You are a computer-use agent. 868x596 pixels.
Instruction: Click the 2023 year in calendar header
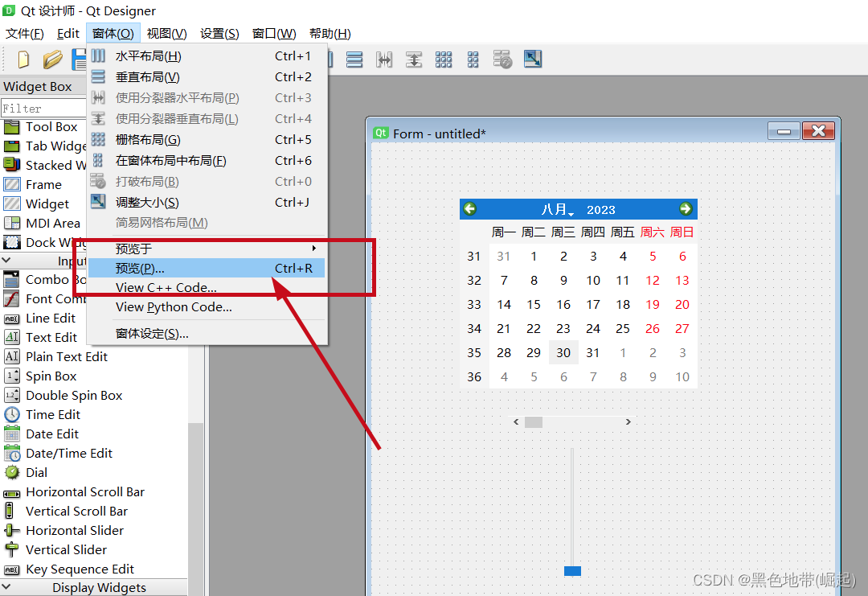coord(600,210)
